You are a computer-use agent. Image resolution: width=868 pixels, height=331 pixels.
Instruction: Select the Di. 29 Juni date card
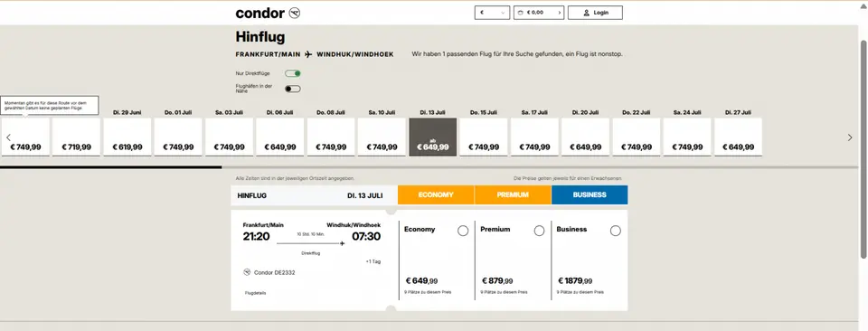[127, 137]
